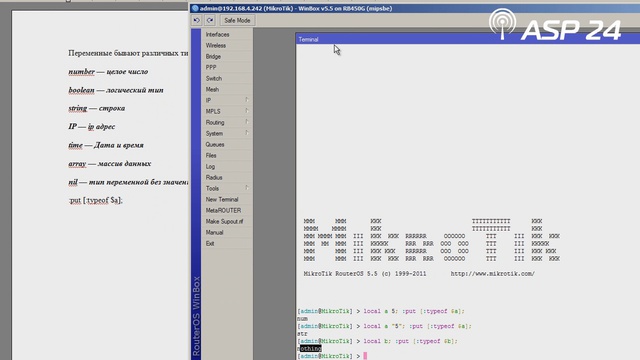Click Exit in WinBox menu
Image resolution: width=640 pixels, height=360 pixels.
click(x=227, y=244)
